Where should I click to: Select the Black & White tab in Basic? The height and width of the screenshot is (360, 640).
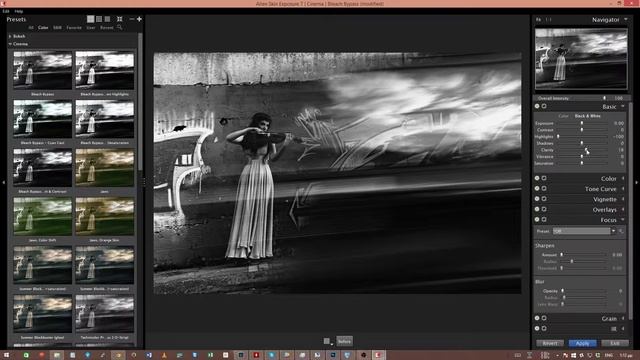(x=588, y=116)
